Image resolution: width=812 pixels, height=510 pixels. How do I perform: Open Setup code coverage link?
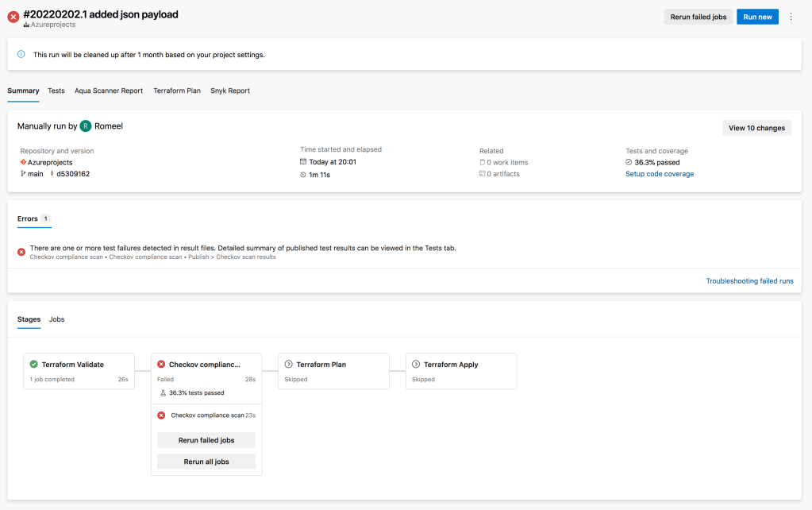coord(660,174)
